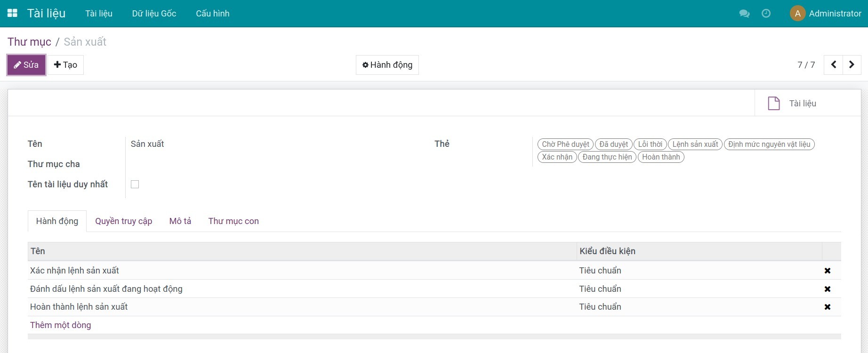Remove the 'Hoàn thành lệnh sản xuất' row
The width and height of the screenshot is (868, 353).
[x=827, y=307]
